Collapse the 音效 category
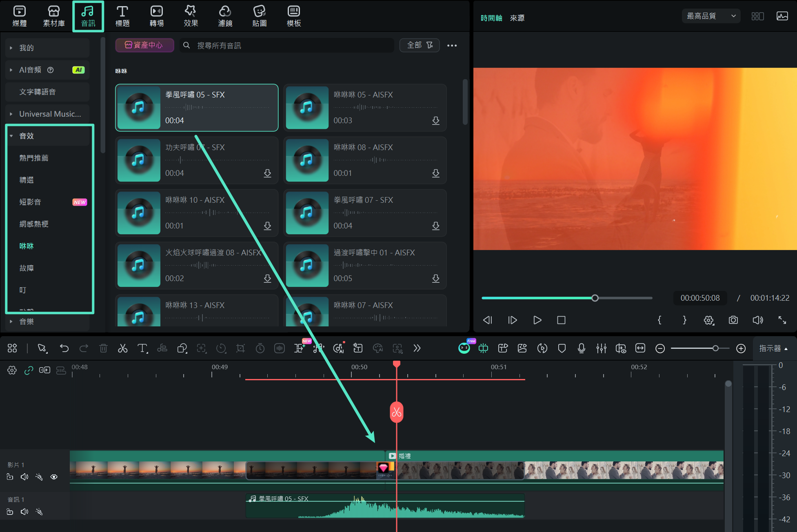 pyautogui.click(x=11, y=136)
